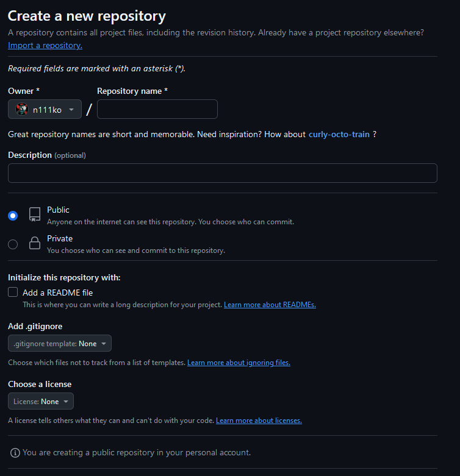Click the Description (optional) label
The height and width of the screenshot is (476, 460).
[x=47, y=155]
